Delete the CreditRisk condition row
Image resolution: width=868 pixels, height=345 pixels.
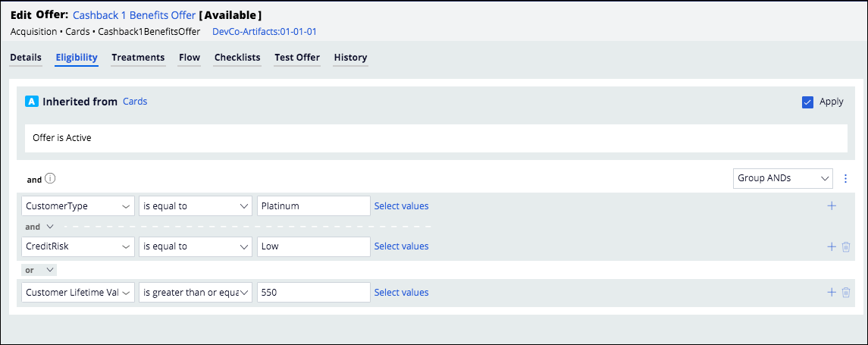click(846, 246)
